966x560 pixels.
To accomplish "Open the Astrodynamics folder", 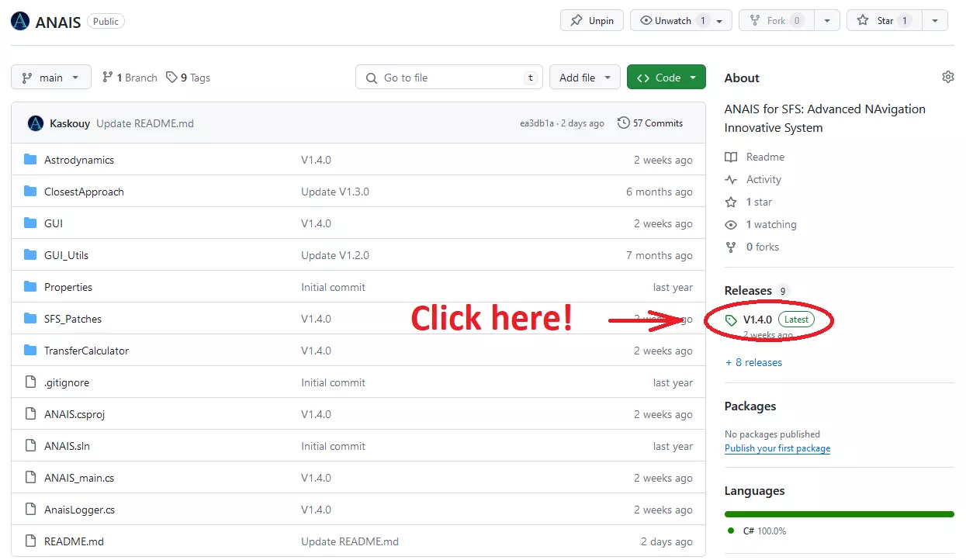I will coord(79,160).
